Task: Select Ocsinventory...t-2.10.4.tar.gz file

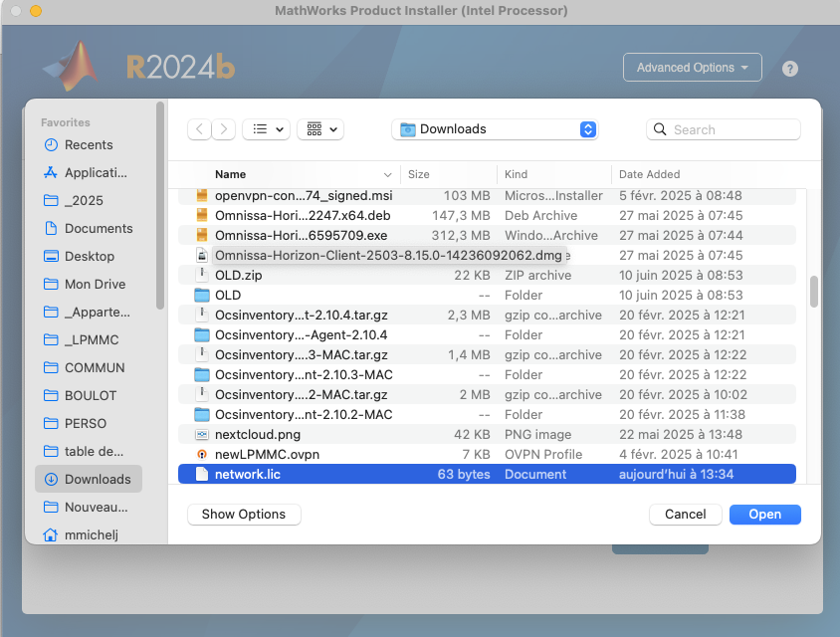Action: pos(487,316)
